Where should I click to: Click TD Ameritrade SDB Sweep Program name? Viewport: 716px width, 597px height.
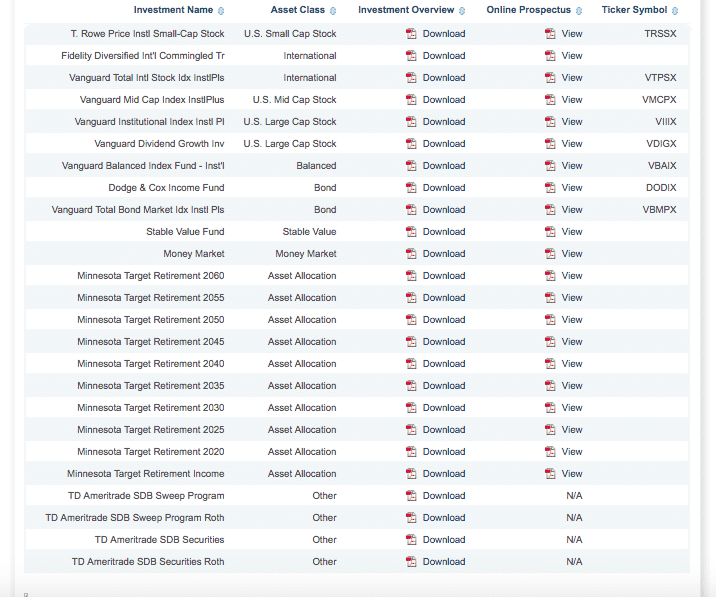[146, 496]
